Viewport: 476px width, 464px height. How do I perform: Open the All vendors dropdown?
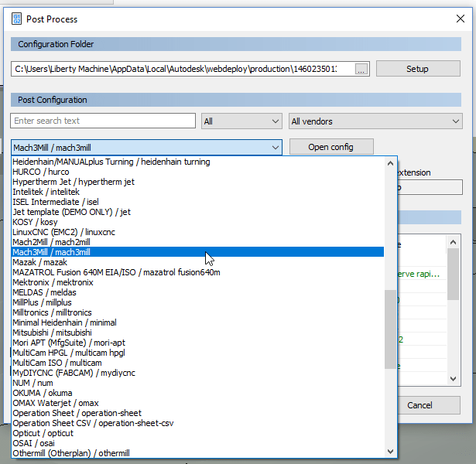pos(375,121)
